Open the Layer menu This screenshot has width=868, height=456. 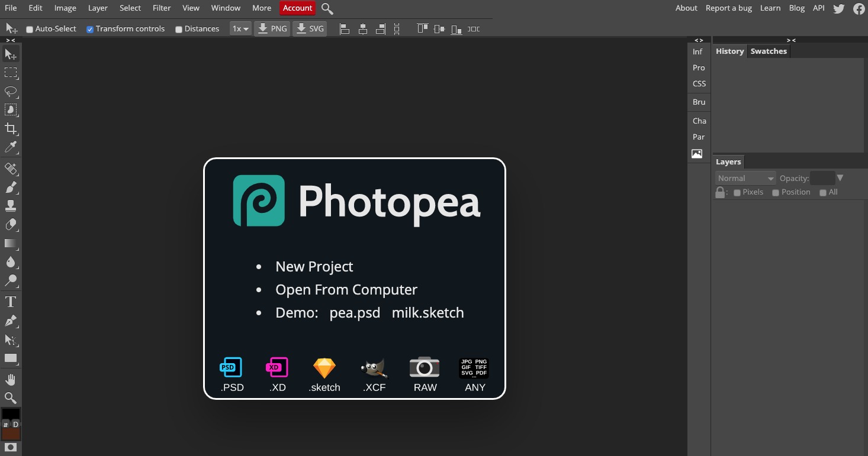point(98,8)
